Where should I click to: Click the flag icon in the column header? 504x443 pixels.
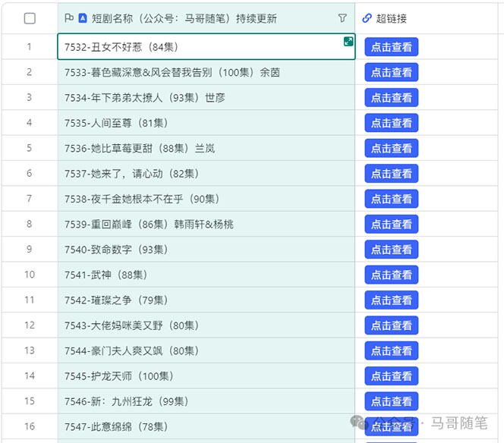pyautogui.click(x=69, y=18)
